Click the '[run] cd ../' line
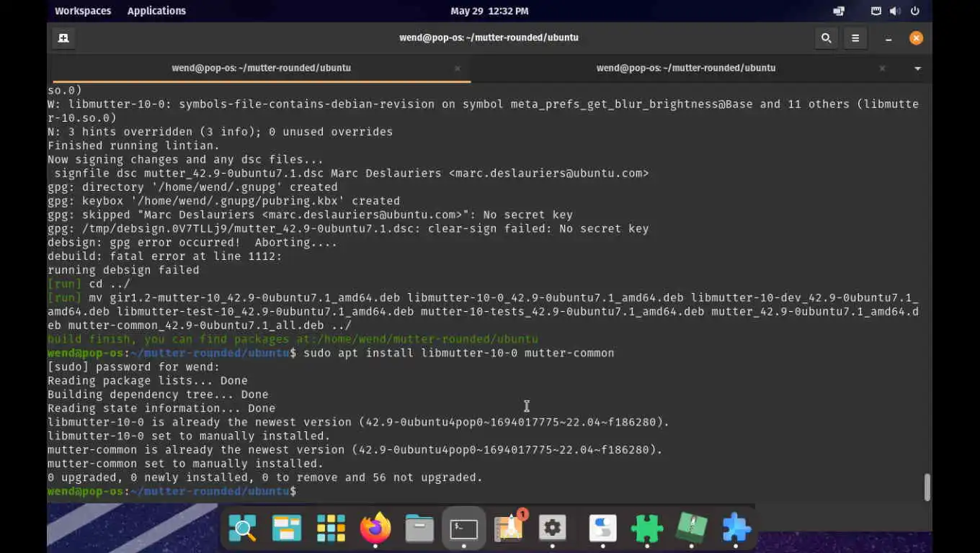Viewport: 980px width, 553px height. (x=89, y=284)
